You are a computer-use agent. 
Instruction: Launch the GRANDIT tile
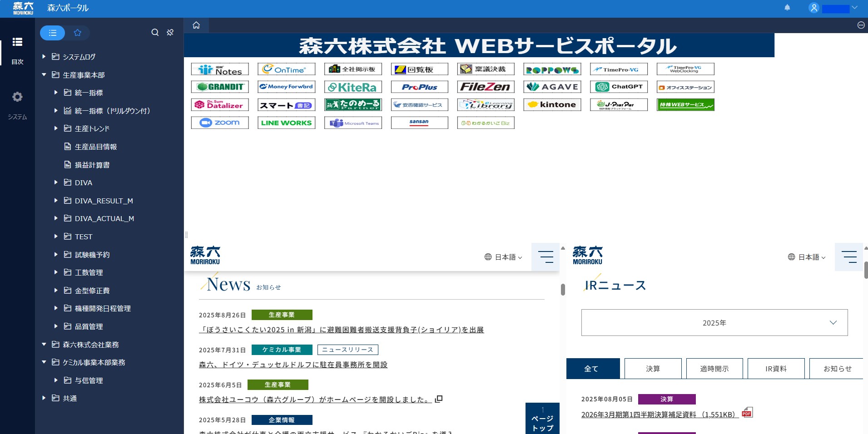tap(220, 87)
